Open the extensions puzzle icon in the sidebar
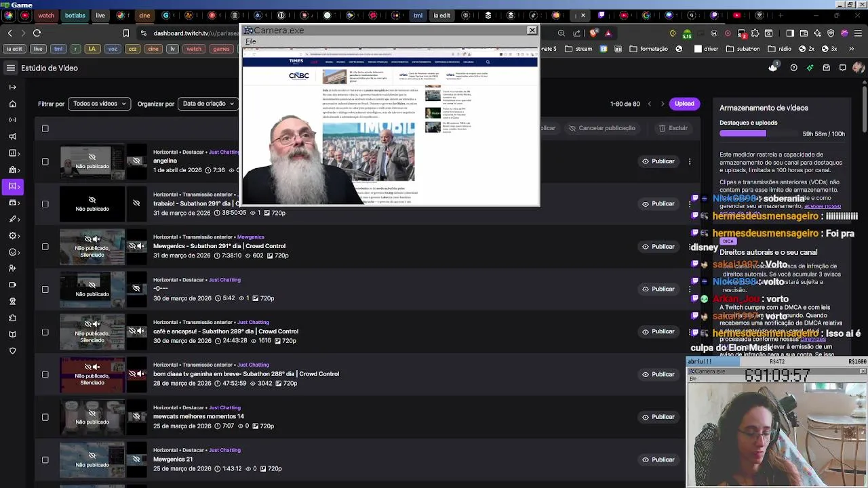The image size is (868, 488). point(12,318)
